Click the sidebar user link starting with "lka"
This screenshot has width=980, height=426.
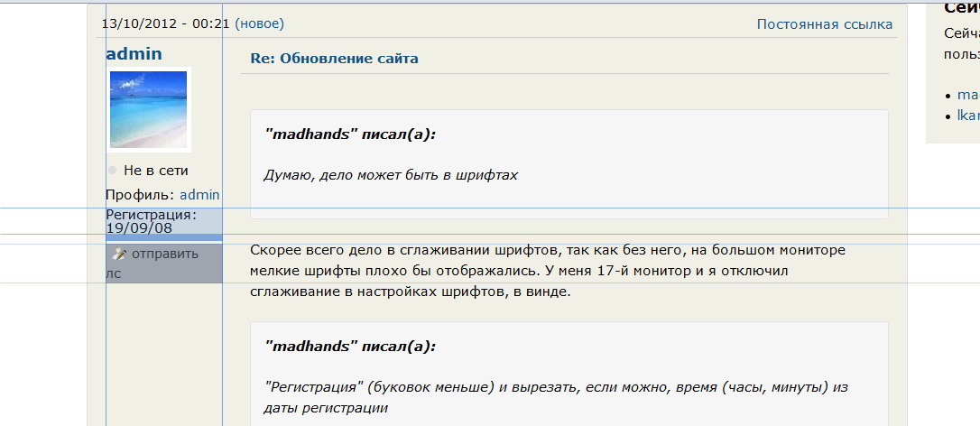tap(967, 115)
